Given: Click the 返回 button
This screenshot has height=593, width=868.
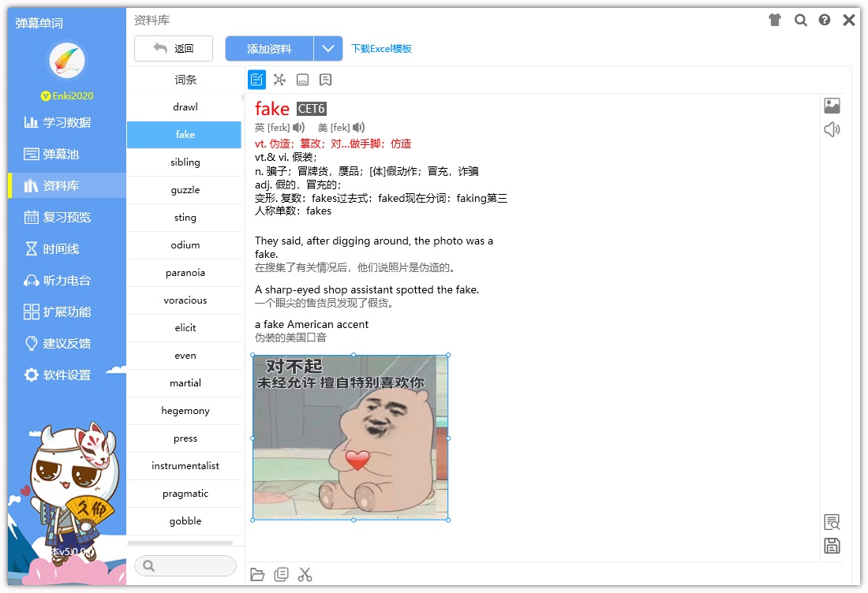Looking at the screenshot, I should click(174, 48).
